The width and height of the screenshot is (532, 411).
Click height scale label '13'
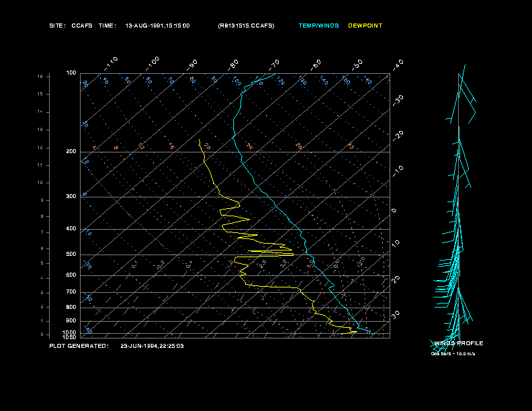coord(40,130)
